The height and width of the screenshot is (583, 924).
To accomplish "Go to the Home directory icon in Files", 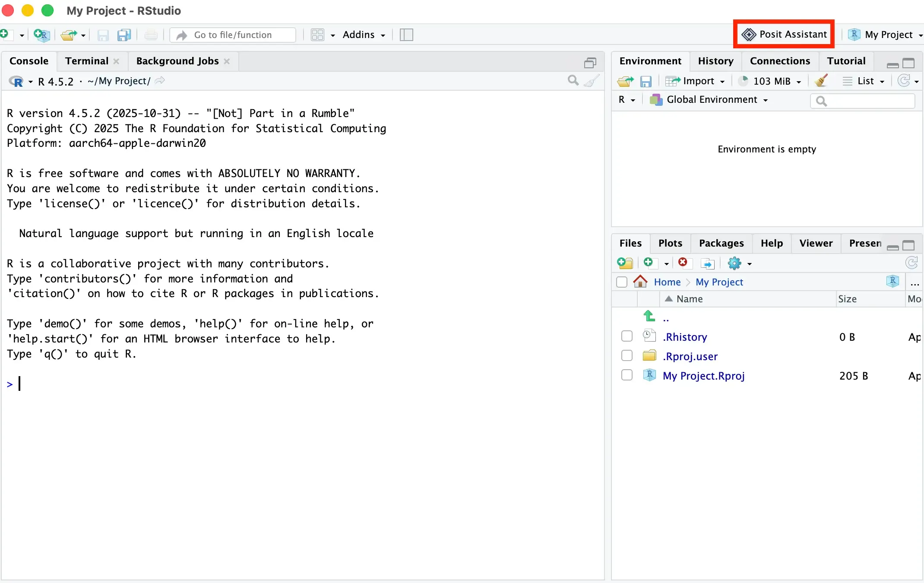I will pos(640,282).
